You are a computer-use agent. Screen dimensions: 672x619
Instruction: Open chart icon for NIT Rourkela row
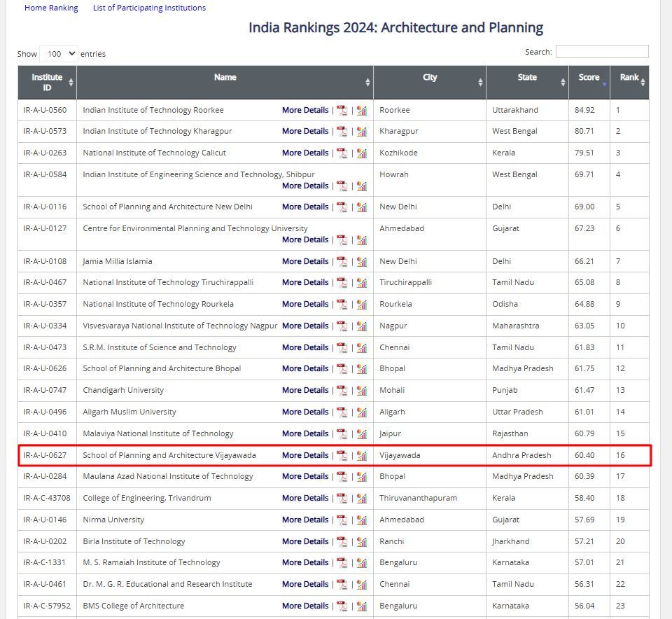point(362,305)
